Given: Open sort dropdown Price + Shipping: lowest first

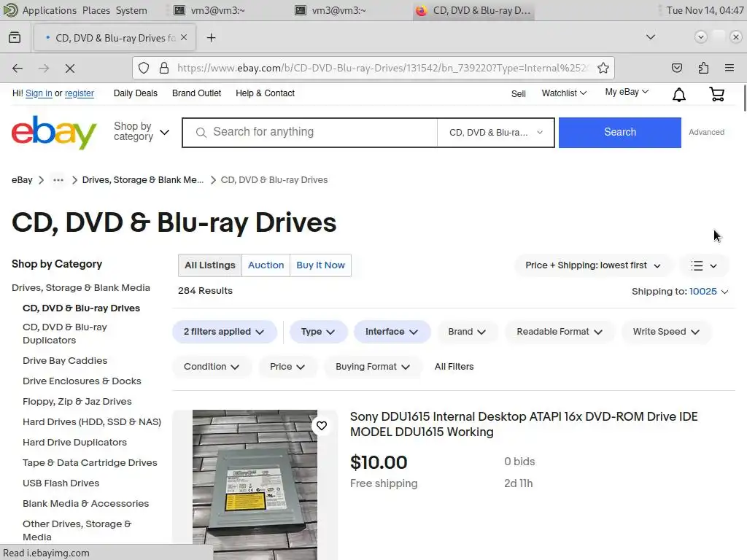Looking at the screenshot, I should [593, 265].
